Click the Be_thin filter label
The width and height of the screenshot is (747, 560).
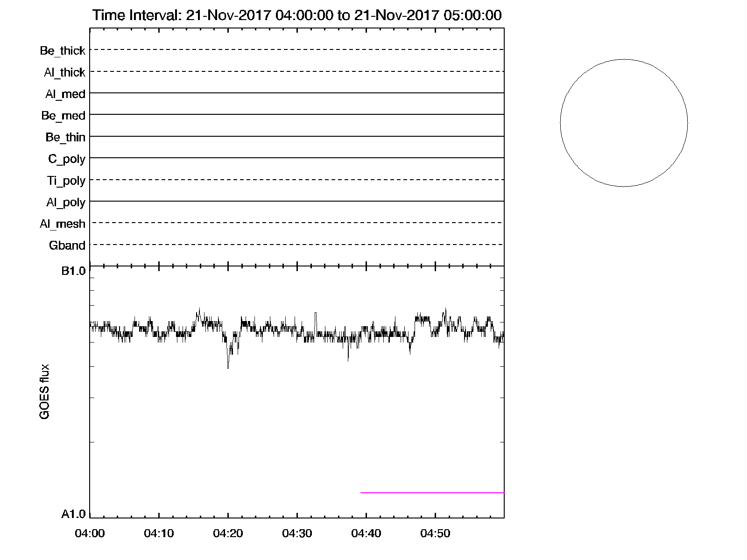(x=65, y=137)
